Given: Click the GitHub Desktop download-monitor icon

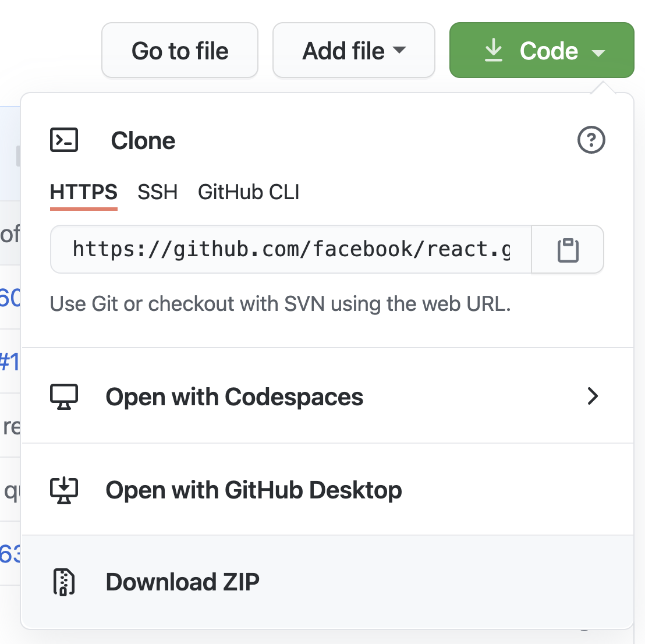Looking at the screenshot, I should click(64, 490).
